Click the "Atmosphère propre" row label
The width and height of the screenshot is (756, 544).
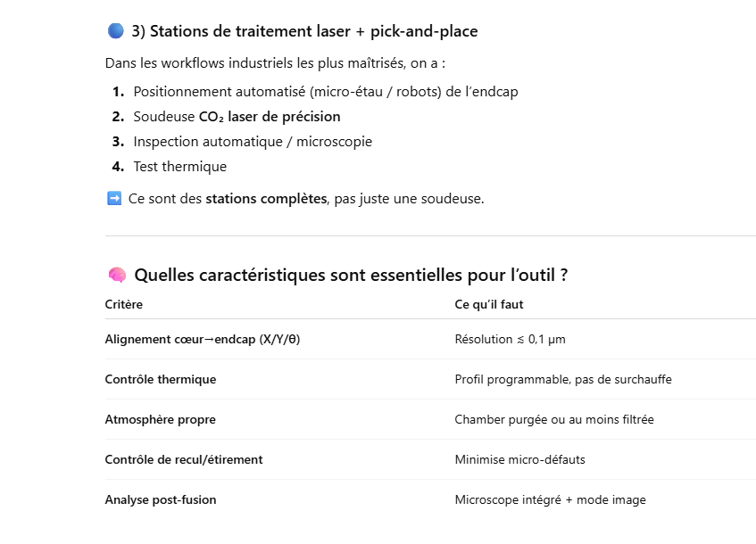click(160, 419)
